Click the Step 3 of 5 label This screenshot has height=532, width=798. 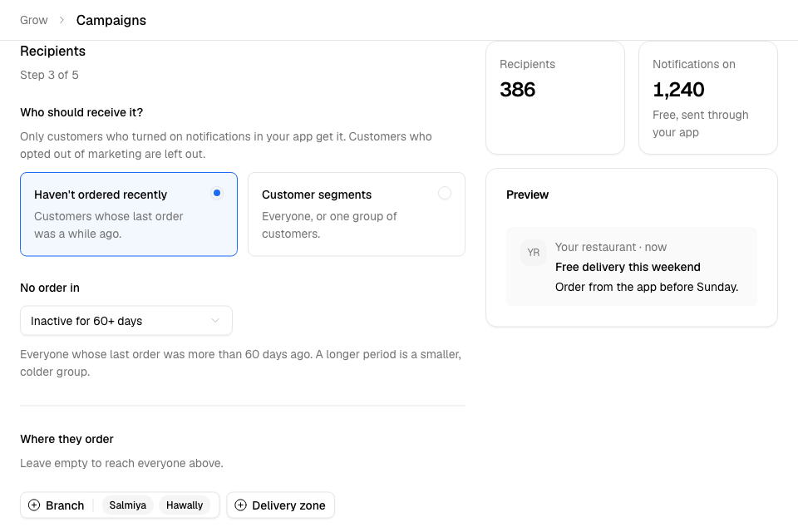point(49,75)
